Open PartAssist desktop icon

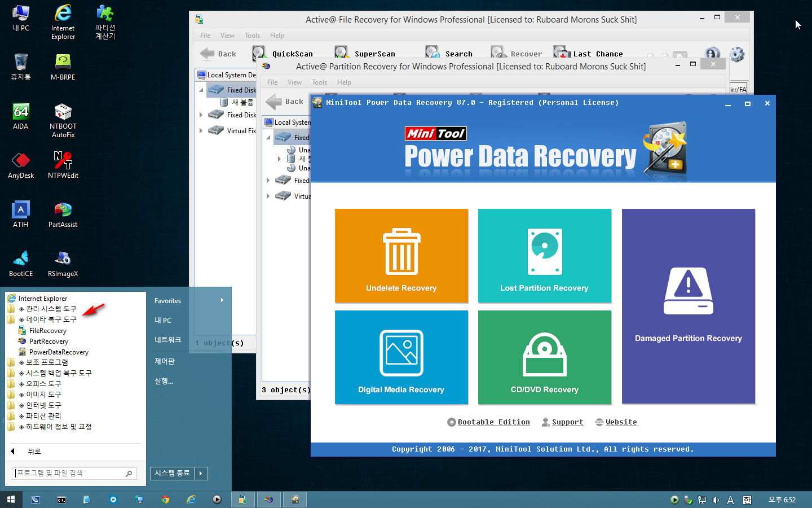coord(63,214)
